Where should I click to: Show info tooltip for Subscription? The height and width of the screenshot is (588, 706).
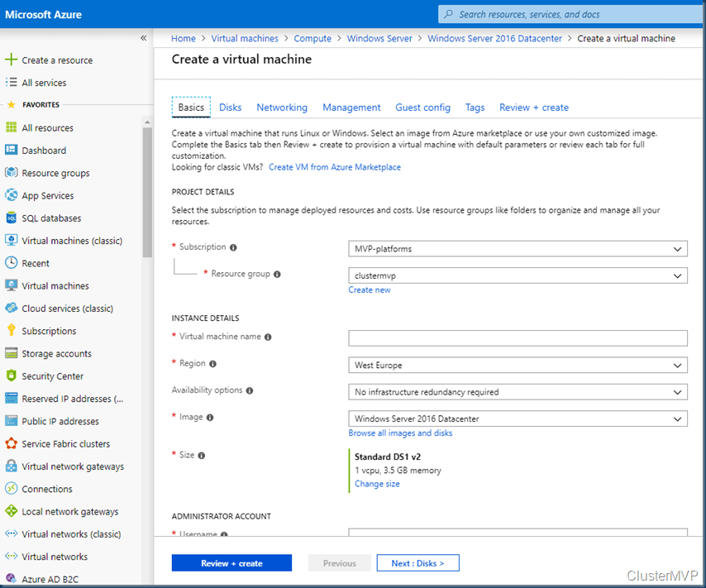[x=233, y=247]
